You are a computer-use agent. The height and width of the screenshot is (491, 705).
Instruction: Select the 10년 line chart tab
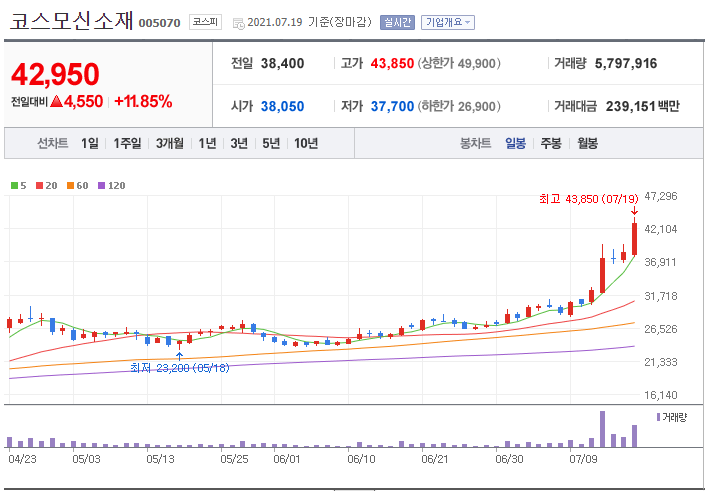point(306,143)
